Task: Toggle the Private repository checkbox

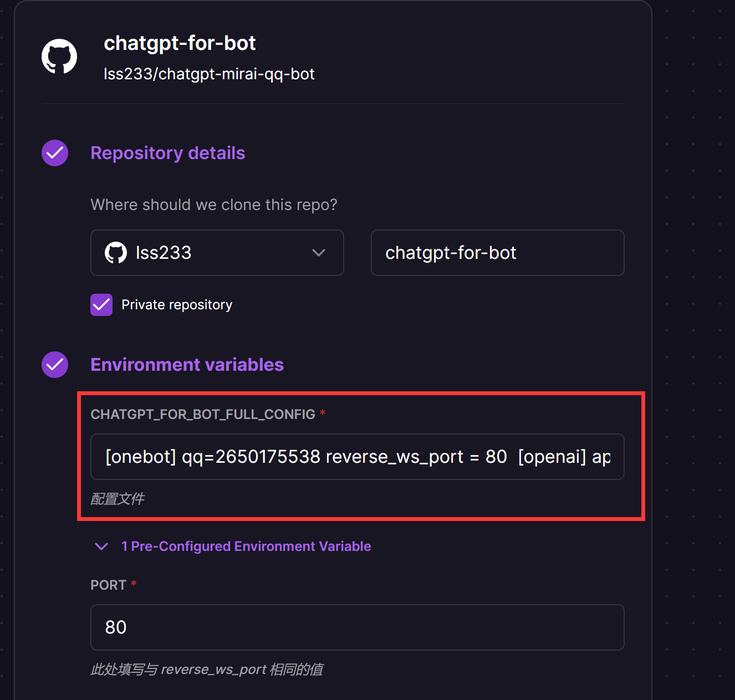Action: click(101, 305)
